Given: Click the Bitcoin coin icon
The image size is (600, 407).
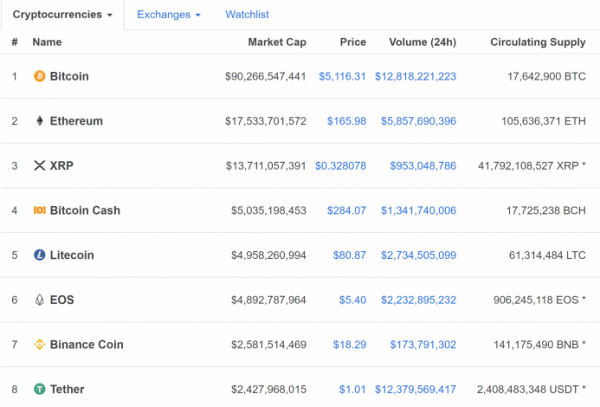Looking at the screenshot, I should click(x=39, y=76).
